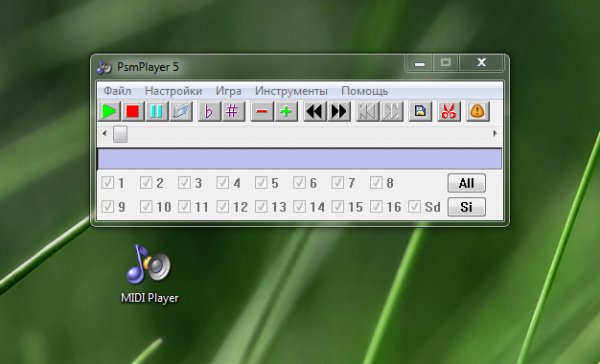
Task: Select the MIDI Player desktop shortcut
Action: tap(149, 274)
